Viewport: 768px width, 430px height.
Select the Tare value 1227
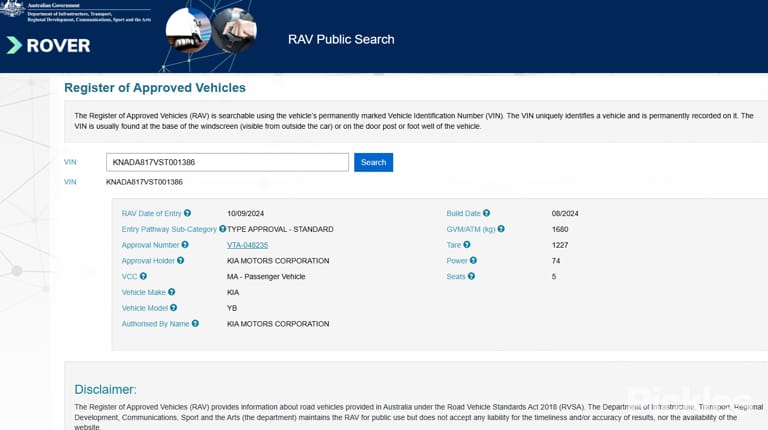tap(560, 245)
